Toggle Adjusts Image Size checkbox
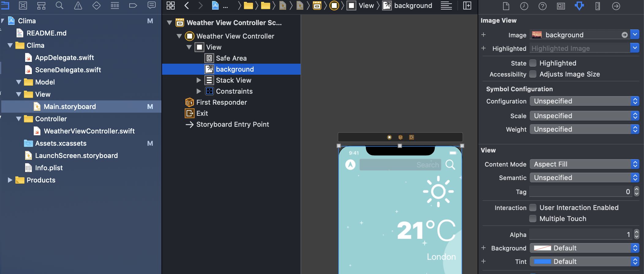The height and width of the screenshot is (274, 644). pos(533,74)
